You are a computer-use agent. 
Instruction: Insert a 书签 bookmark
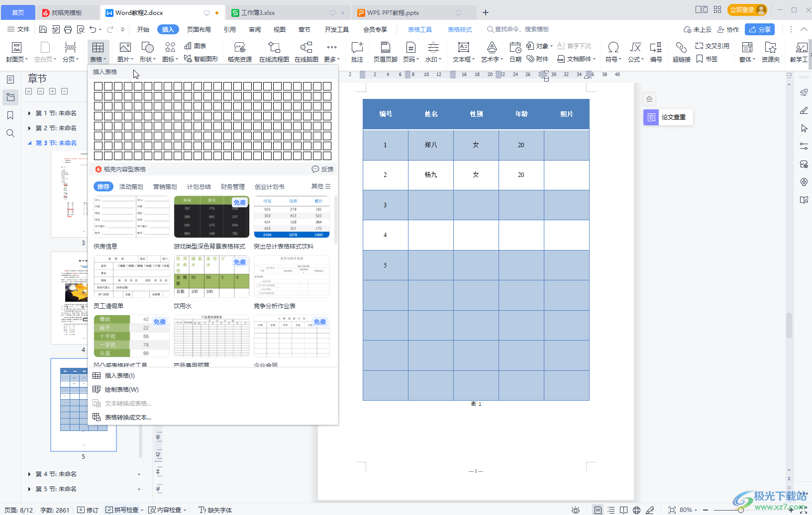pyautogui.click(x=707, y=59)
